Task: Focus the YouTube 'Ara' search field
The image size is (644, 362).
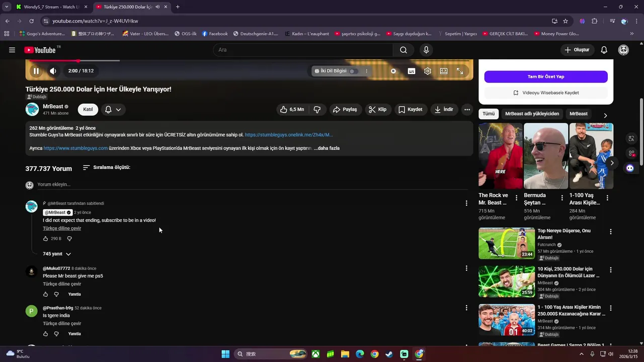Action: click(303, 50)
